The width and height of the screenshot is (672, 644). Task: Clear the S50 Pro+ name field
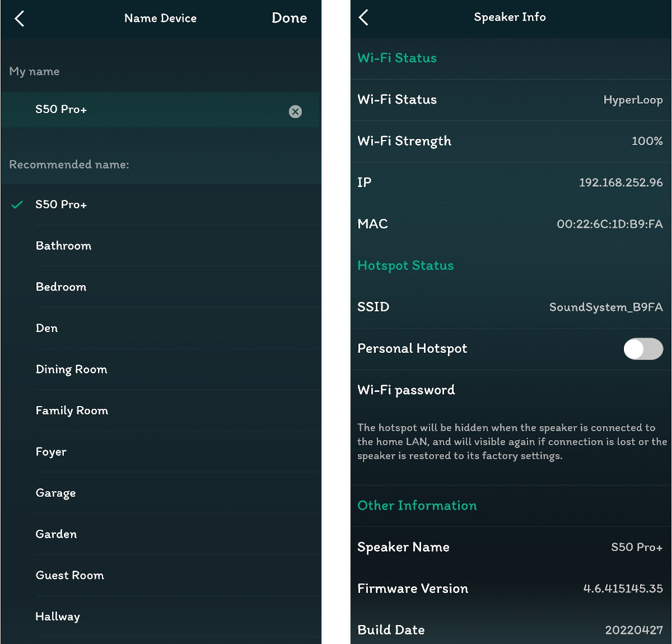(x=295, y=111)
